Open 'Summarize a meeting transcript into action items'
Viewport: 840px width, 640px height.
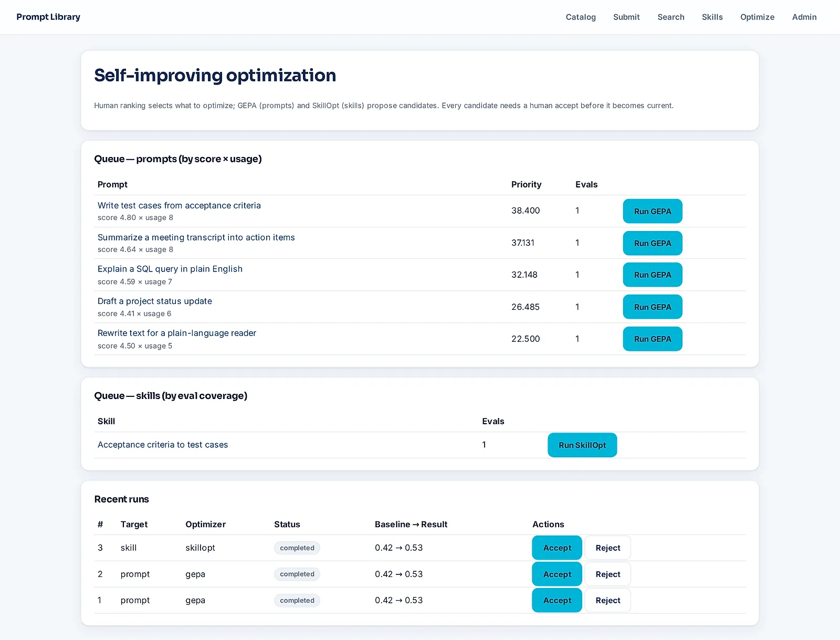coord(196,237)
